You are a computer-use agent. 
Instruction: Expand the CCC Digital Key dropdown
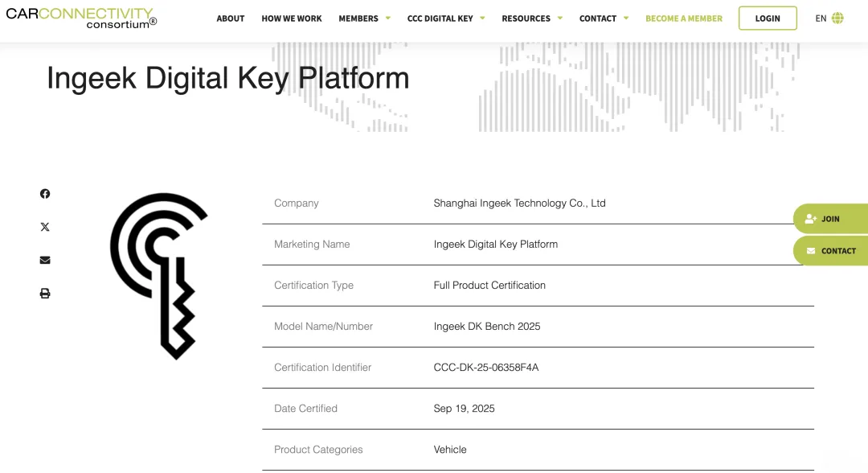coord(446,19)
